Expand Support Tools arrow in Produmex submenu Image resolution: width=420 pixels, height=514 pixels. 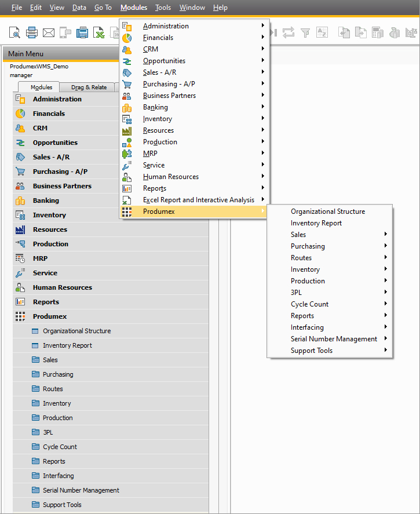tap(386, 350)
